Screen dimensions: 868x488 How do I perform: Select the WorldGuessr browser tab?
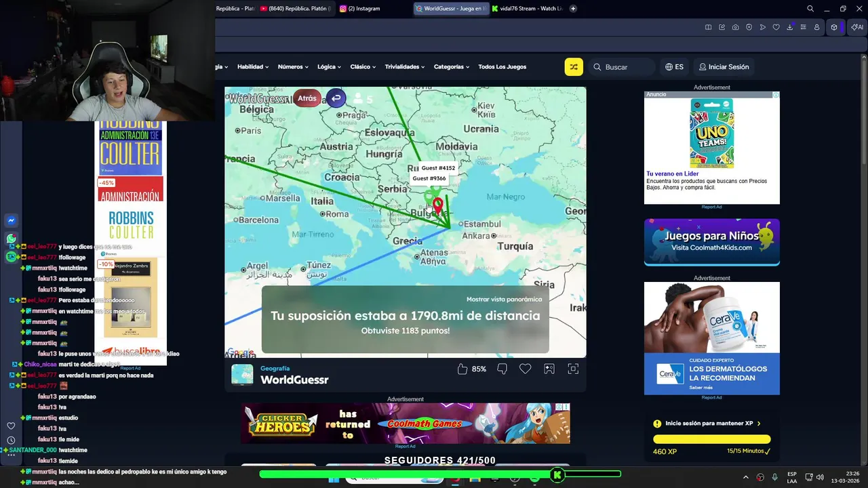pos(451,9)
